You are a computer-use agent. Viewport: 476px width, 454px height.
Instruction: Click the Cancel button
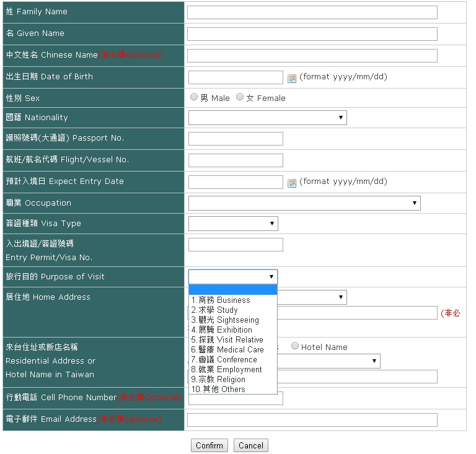coord(251,445)
